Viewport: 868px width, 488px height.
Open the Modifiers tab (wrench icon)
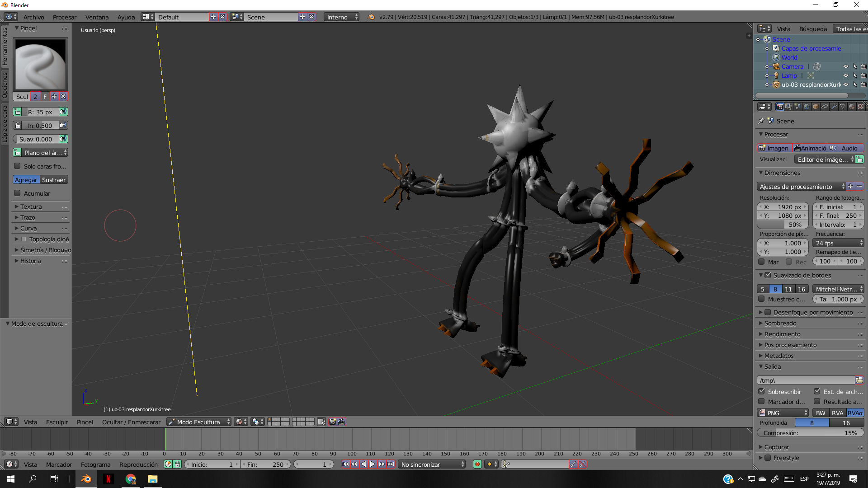(833, 107)
